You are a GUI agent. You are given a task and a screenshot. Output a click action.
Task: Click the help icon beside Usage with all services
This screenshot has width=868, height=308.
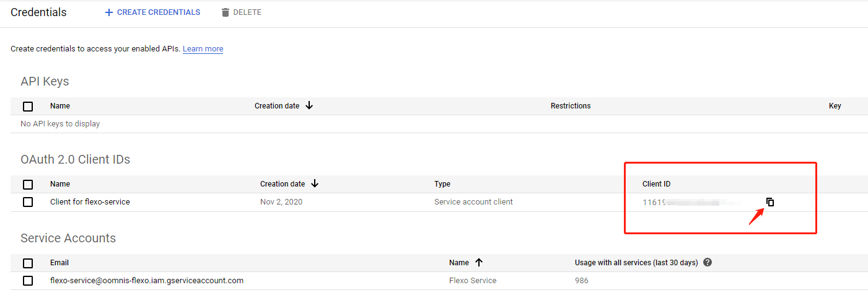[708, 262]
